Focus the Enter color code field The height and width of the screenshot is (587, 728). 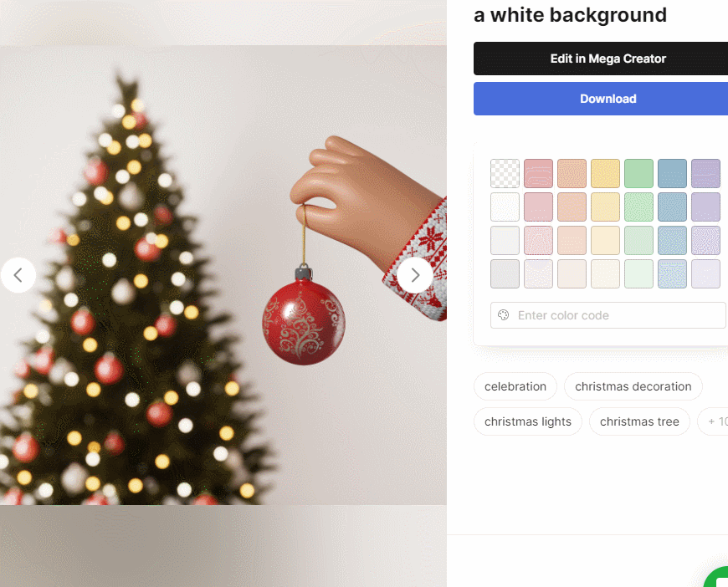point(608,315)
